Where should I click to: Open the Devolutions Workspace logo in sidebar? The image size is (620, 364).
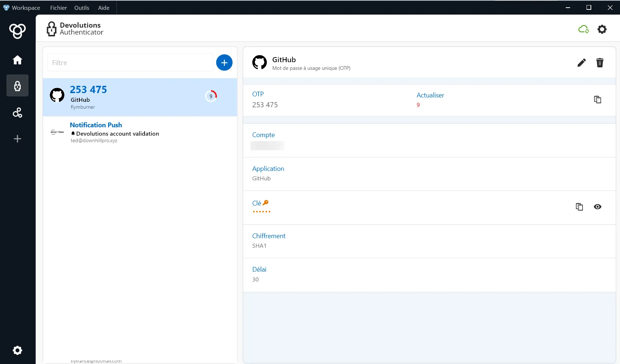[17, 31]
